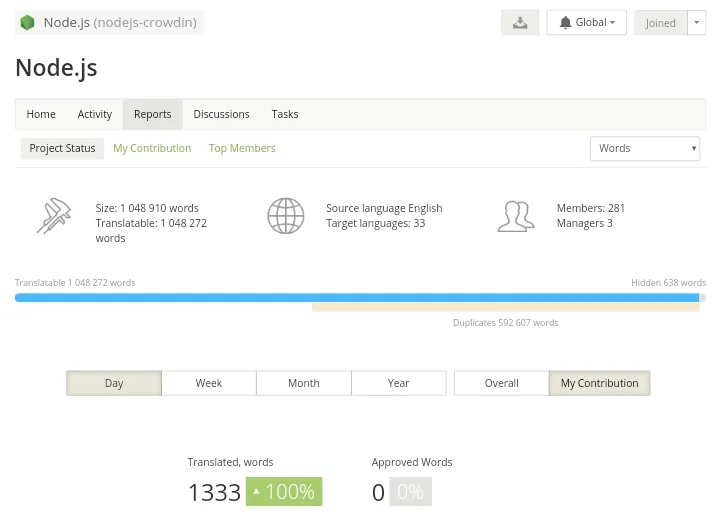This screenshot has height=520, width=720.
Task: Click the green Node.js hexagon logo
Action: pos(28,23)
